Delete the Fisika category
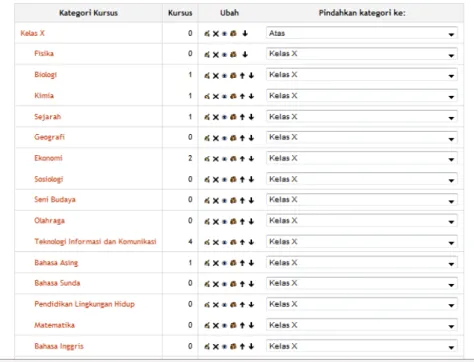474x362 pixels. pyautogui.click(x=216, y=55)
